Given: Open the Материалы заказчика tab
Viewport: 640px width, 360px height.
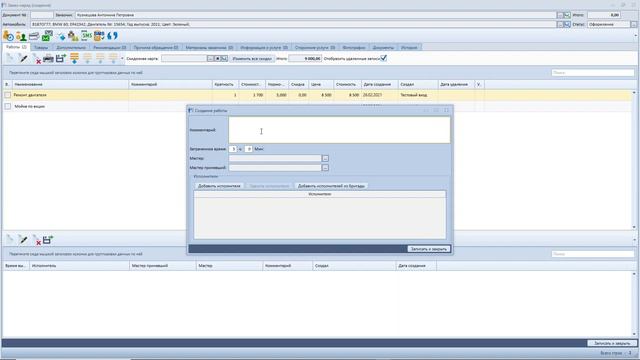Looking at the screenshot, I should [209, 48].
